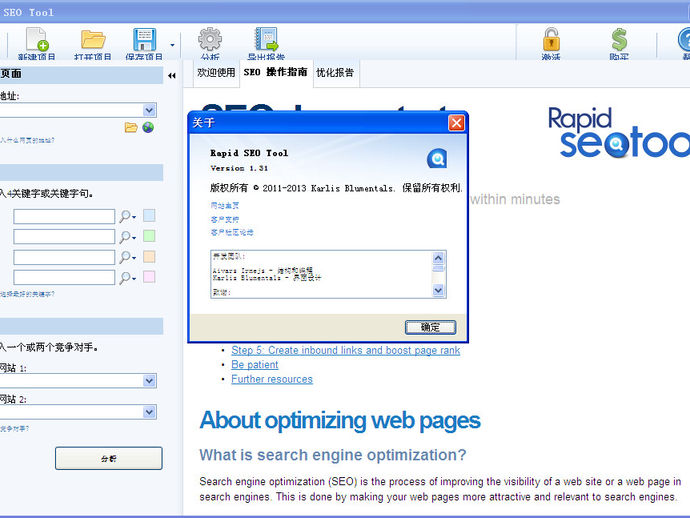The width and height of the screenshot is (690, 518).
Task: Run analysis with the gear toolbar icon
Action: (210, 43)
